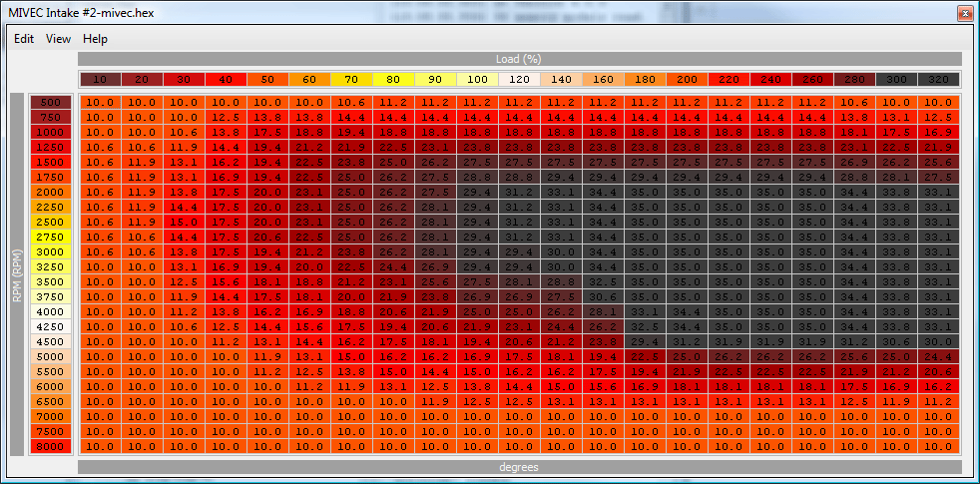The image size is (980, 484).
Task: Select cell 17.5 at 1000 RPM, 50 load
Action: coord(267,132)
